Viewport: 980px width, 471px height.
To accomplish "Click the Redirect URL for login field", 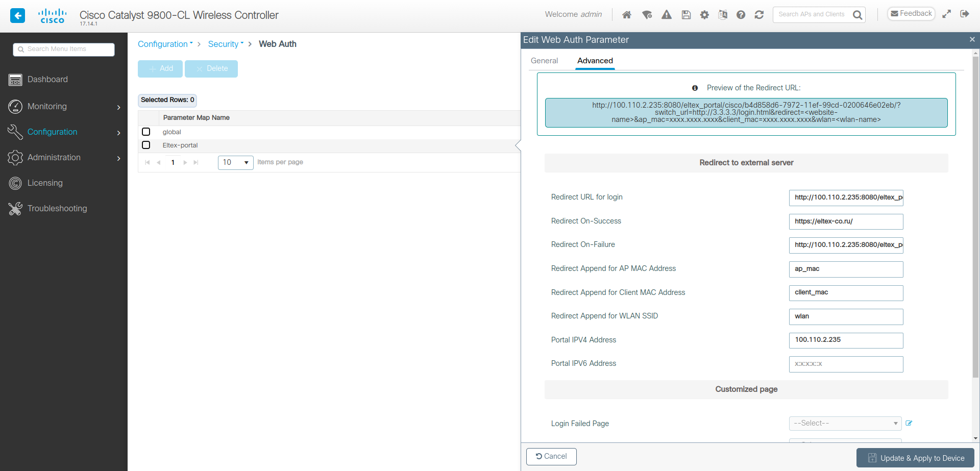I will pyautogui.click(x=846, y=197).
